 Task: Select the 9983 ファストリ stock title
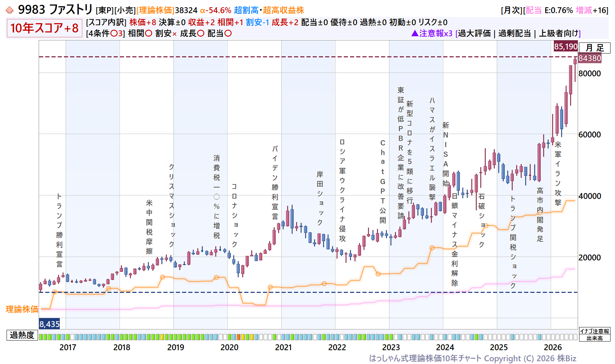click(x=55, y=10)
